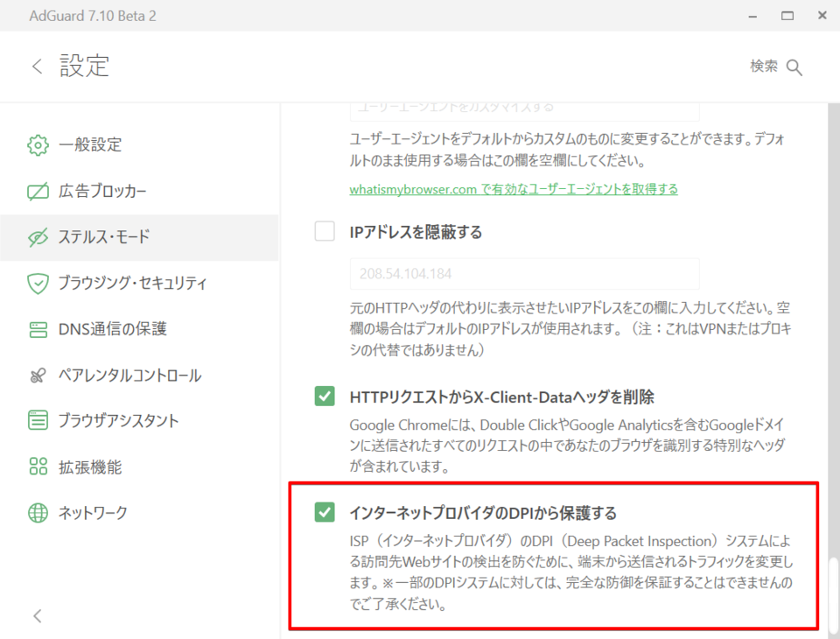Enable the IPアドレスを隠蔽する checkbox

[x=325, y=232]
